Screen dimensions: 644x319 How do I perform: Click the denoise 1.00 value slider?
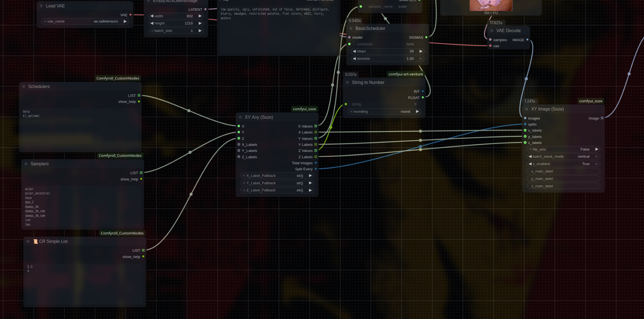coord(387,58)
